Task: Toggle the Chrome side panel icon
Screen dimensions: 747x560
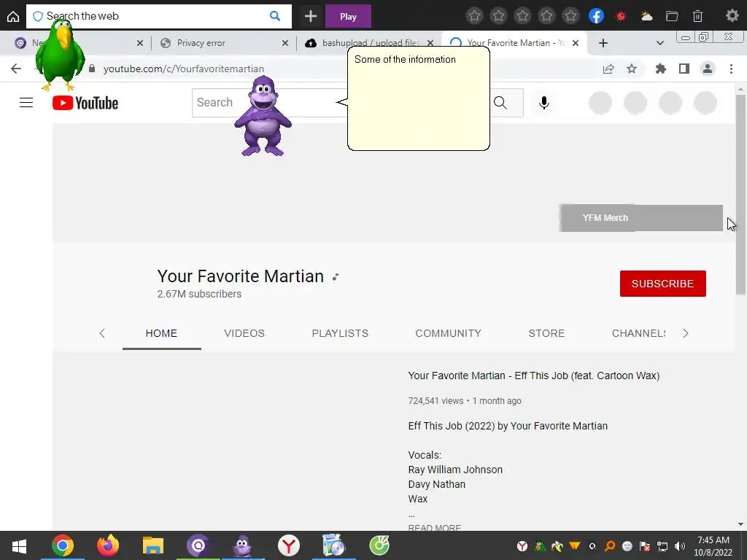Action: click(x=684, y=69)
